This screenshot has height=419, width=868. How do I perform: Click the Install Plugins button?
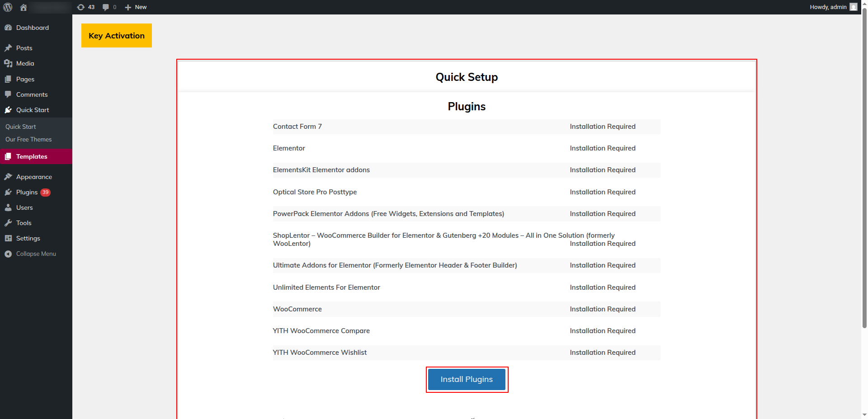[467, 379]
